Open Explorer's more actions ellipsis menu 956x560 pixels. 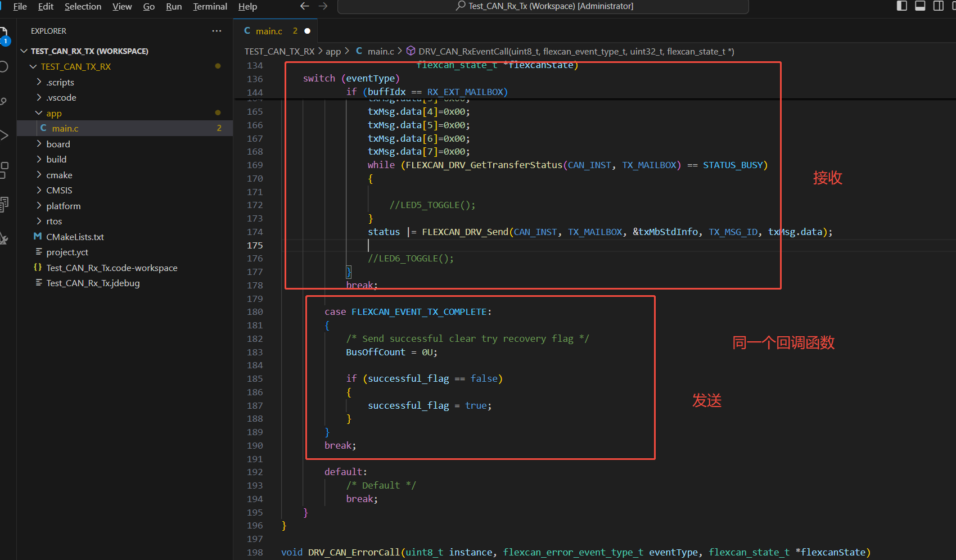(x=217, y=31)
